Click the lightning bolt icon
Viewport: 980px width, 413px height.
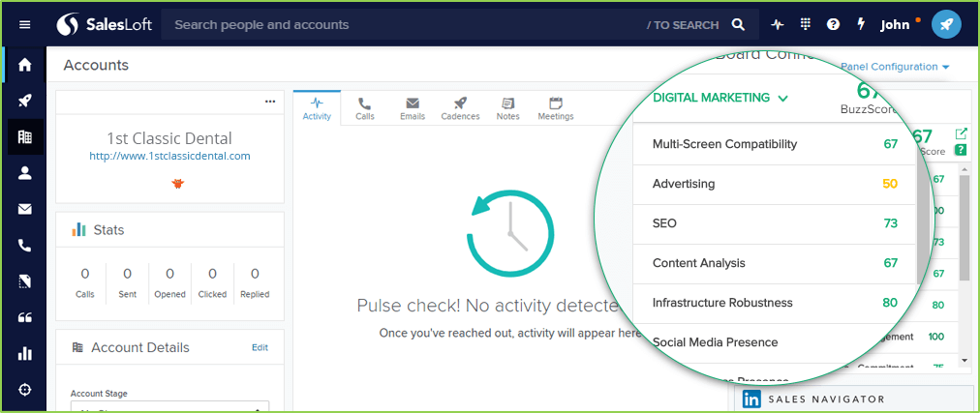coord(861,24)
